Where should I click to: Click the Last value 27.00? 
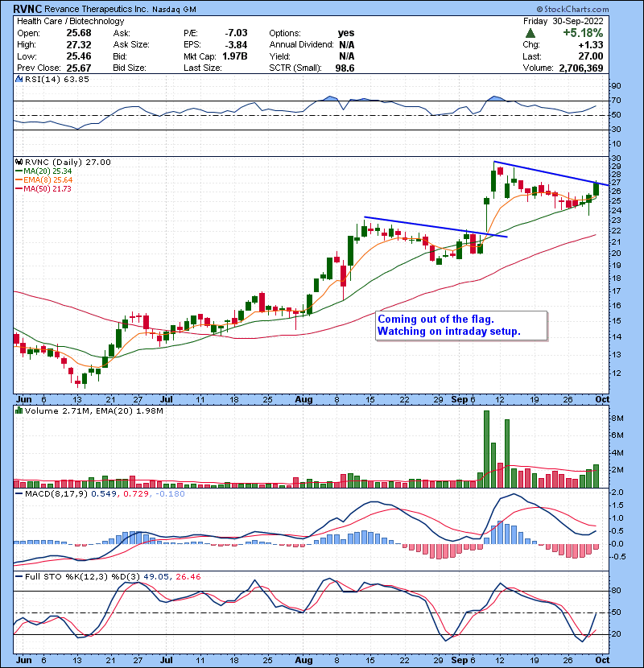click(x=591, y=56)
